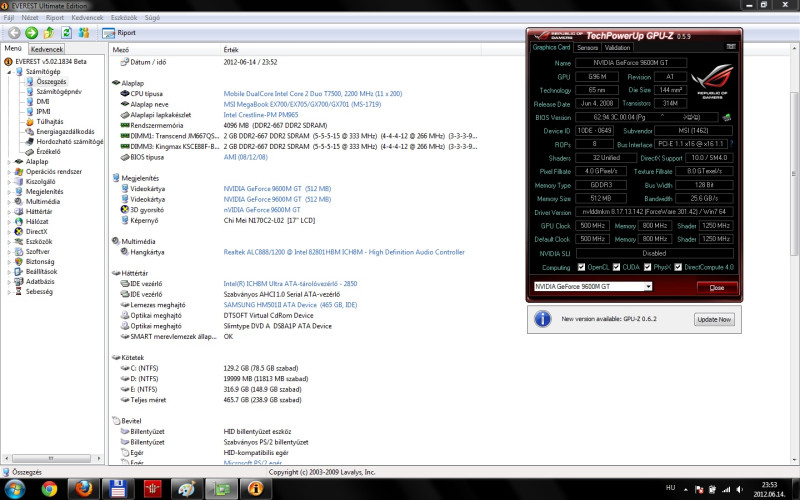This screenshot has height=500, width=800.
Task: Click the Hálózat tree item icon
Action: pyautogui.click(x=19, y=222)
